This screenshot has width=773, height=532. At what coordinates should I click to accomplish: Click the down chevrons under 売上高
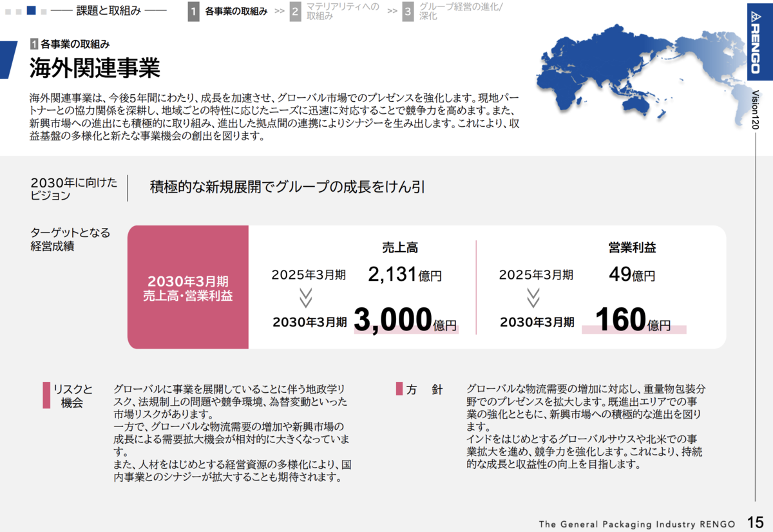[x=306, y=298]
